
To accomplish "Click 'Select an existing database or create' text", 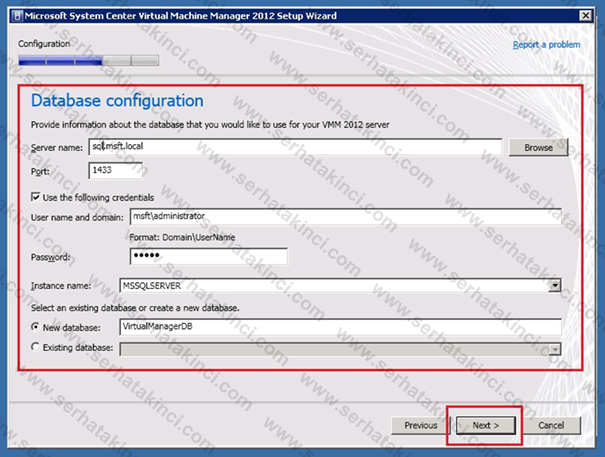I will [x=135, y=308].
